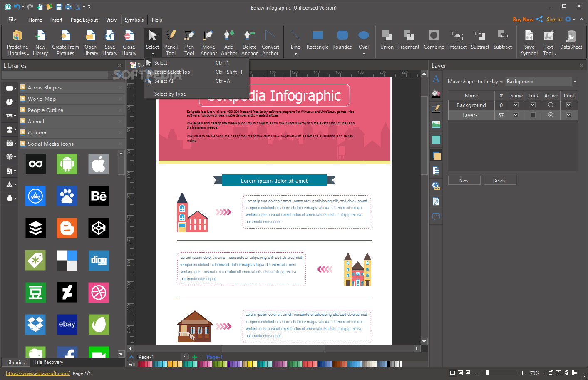Image resolution: width=588 pixels, height=380 pixels.
Task: Choose the Delete Anchor tool
Action: [x=249, y=42]
